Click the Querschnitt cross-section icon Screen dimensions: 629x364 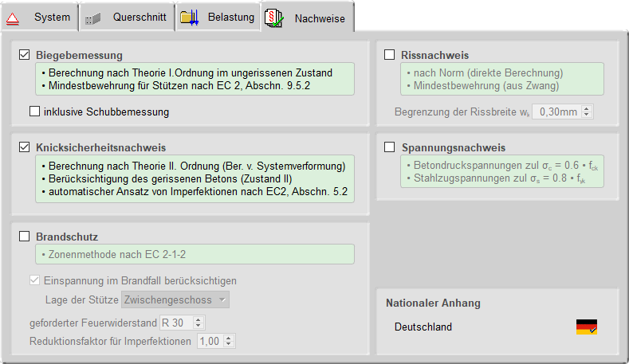pos(93,17)
